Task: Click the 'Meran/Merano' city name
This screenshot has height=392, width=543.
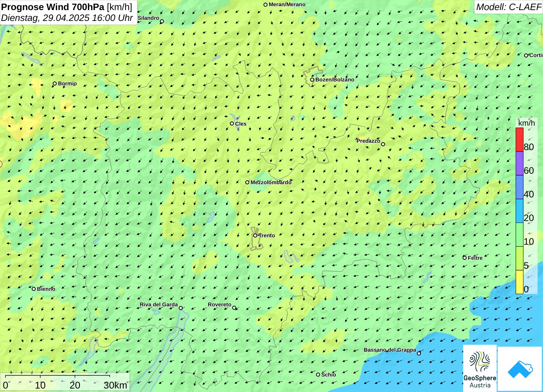Action: (x=287, y=5)
